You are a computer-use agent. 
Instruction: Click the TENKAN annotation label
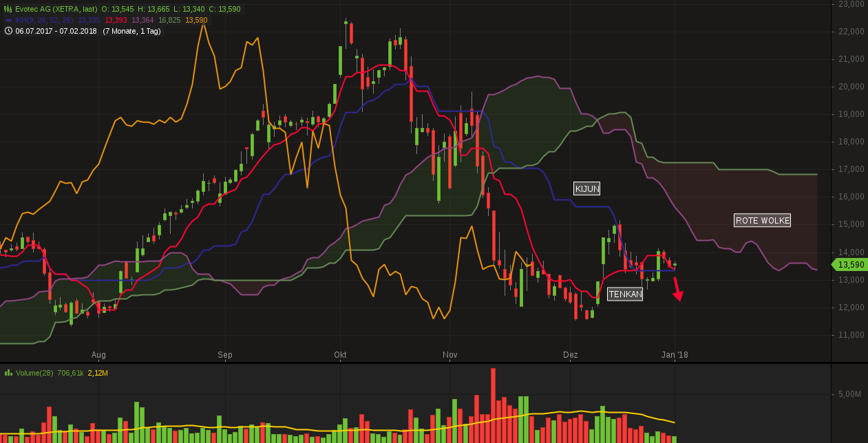click(625, 294)
